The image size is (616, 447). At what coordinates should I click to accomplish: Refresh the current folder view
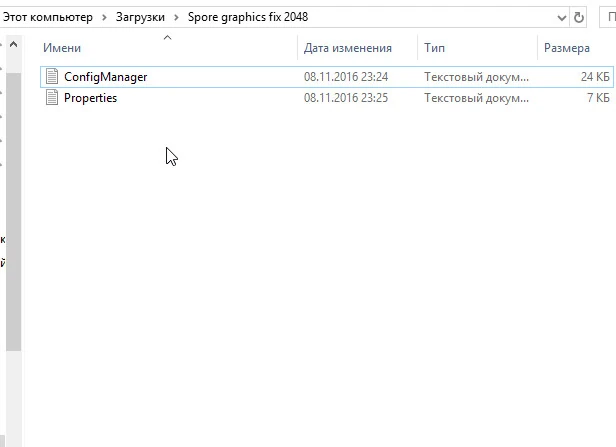(x=578, y=17)
